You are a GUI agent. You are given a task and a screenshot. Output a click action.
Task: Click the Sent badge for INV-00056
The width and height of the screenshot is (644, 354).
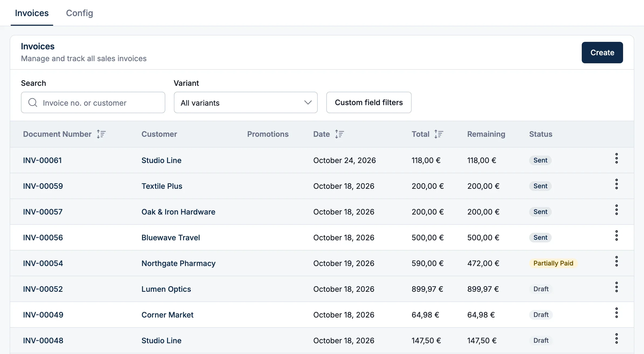tap(540, 238)
